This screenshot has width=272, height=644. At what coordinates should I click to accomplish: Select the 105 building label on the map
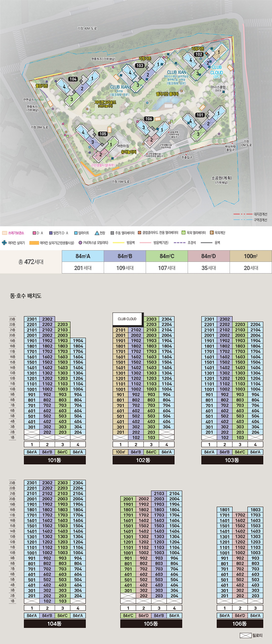click(103, 134)
